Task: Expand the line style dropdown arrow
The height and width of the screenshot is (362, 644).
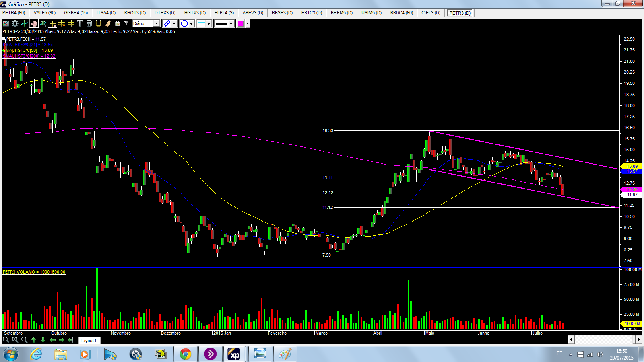Action: (209, 23)
